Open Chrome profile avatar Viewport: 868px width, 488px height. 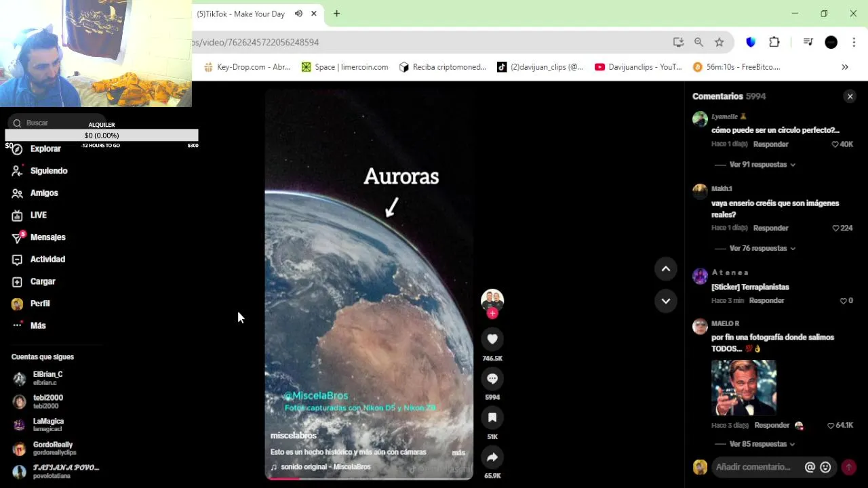click(x=831, y=42)
